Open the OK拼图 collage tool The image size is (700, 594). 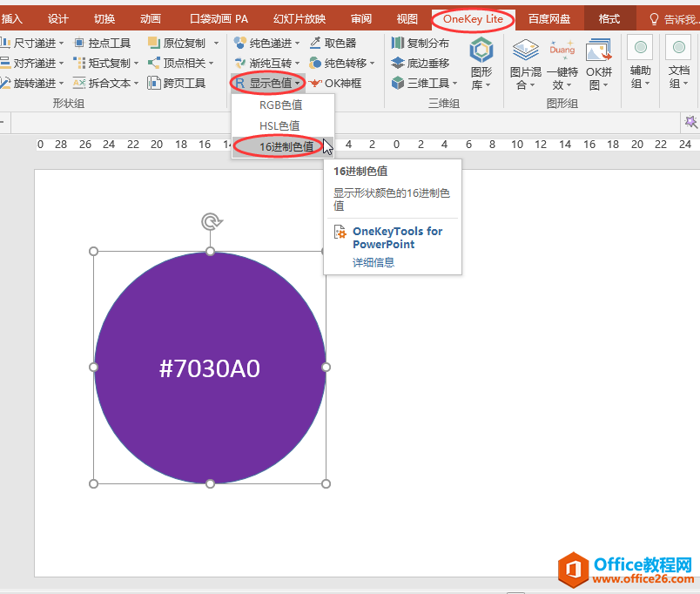tap(598, 64)
